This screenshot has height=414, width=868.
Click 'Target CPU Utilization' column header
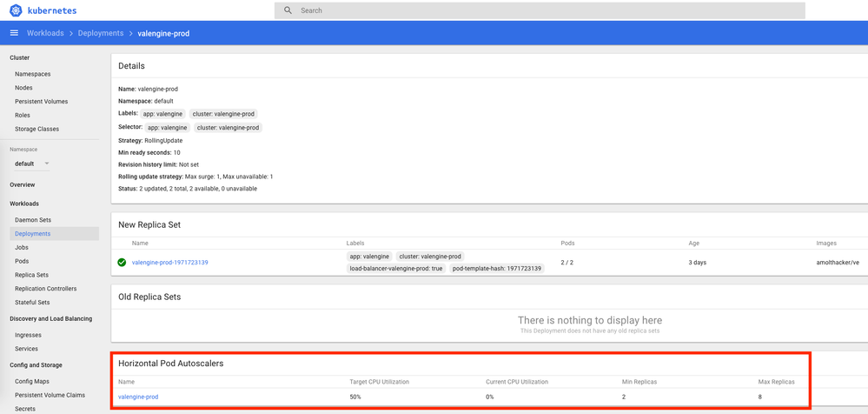tap(379, 382)
